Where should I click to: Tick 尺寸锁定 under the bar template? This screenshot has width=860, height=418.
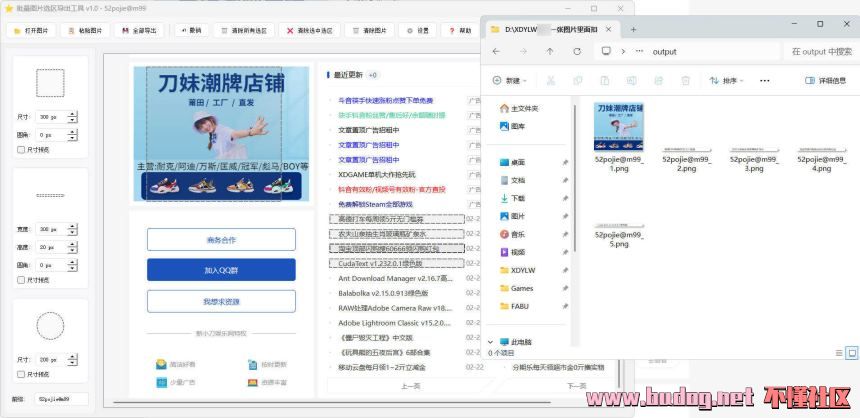[21, 280]
